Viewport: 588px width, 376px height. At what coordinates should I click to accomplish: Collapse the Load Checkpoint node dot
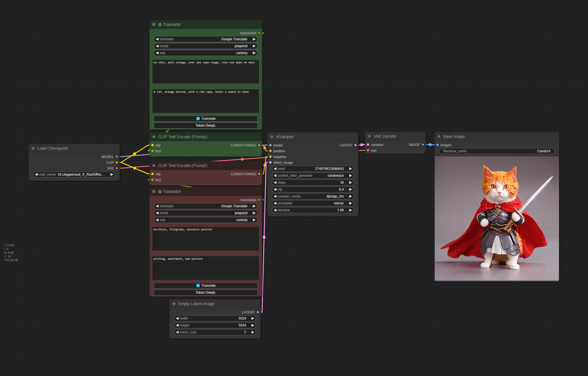pyautogui.click(x=33, y=148)
